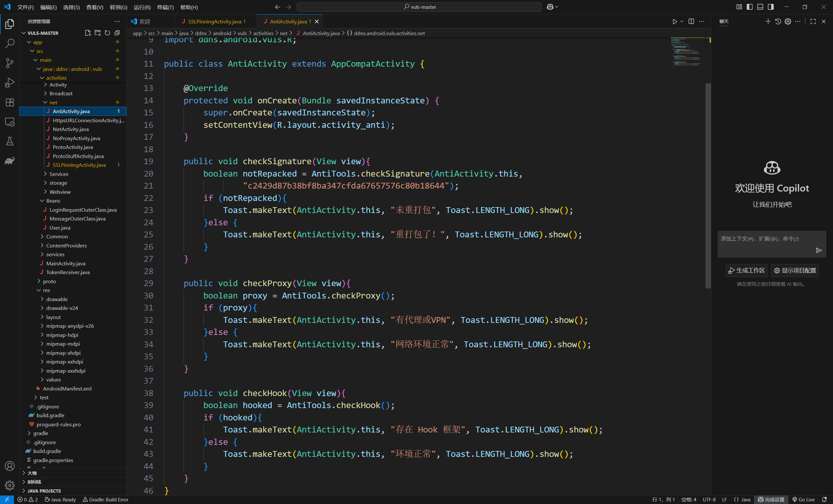Open the 终端(T) menu

[x=165, y=7]
